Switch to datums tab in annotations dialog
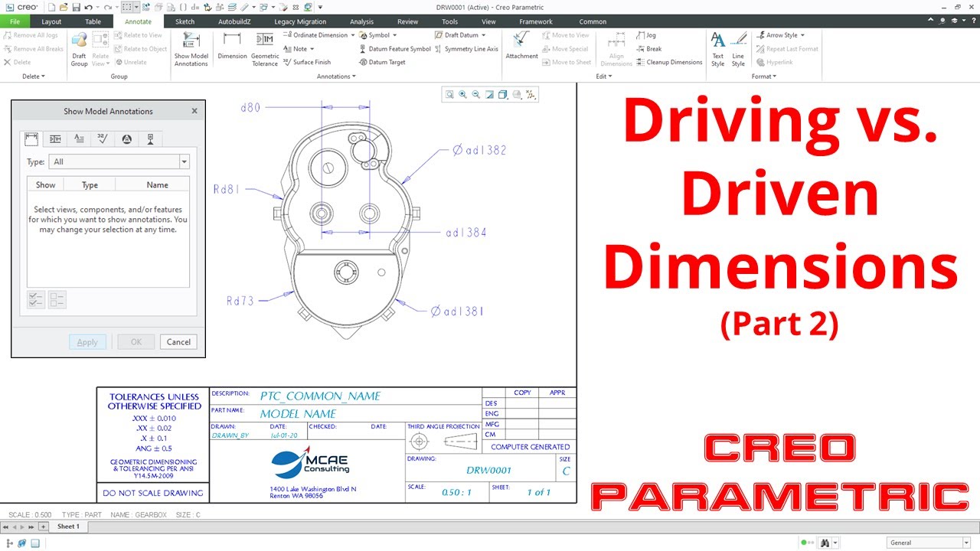The width and height of the screenshot is (980, 551). point(150,139)
